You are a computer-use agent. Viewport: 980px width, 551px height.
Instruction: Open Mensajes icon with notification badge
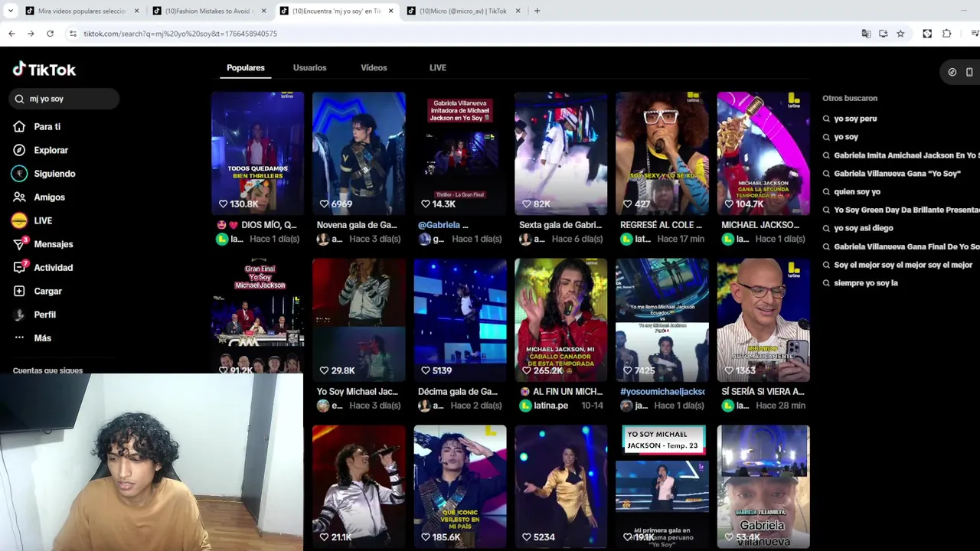[x=20, y=244]
